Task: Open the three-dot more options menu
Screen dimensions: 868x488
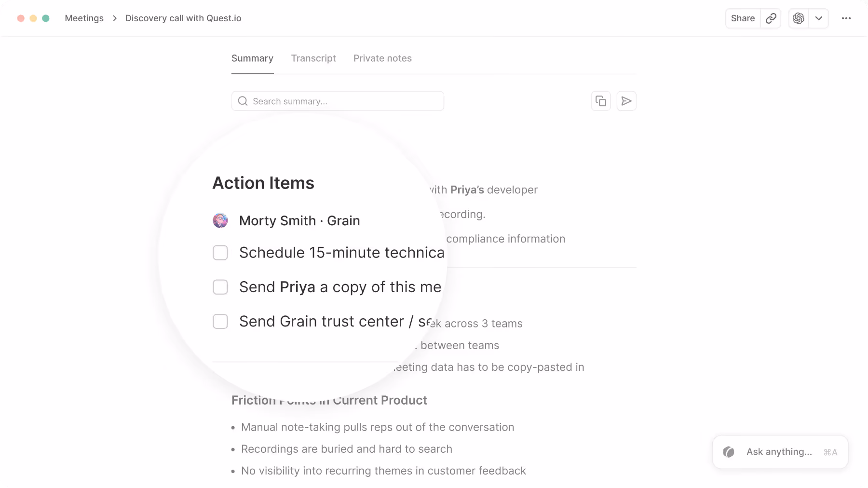Action: (846, 18)
